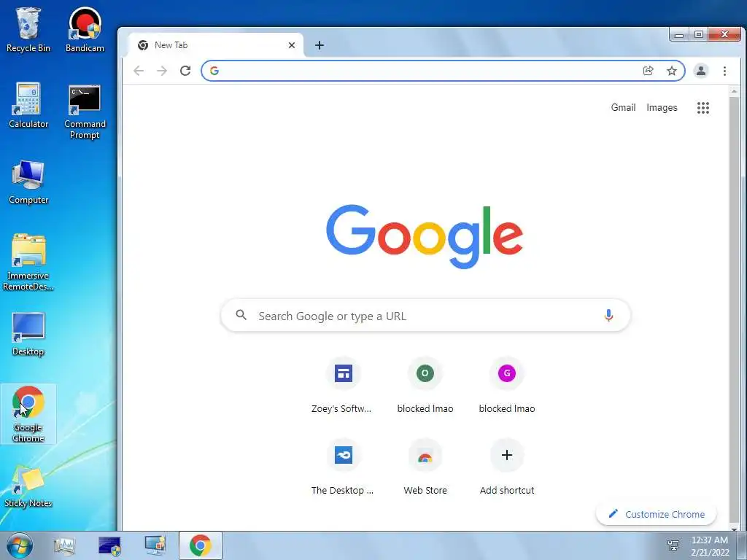This screenshot has height=560, width=747.
Task: Maximize the Chrome window
Action: (698, 34)
